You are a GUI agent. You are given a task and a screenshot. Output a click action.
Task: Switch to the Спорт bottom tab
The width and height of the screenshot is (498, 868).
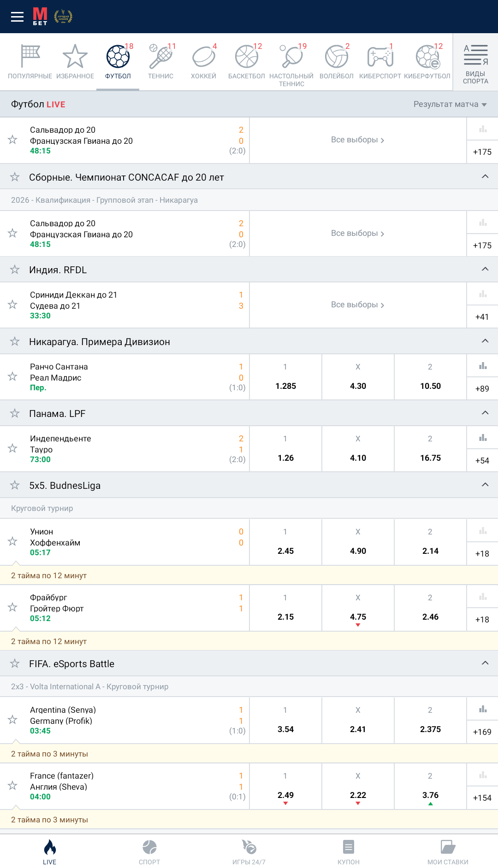[x=149, y=852]
